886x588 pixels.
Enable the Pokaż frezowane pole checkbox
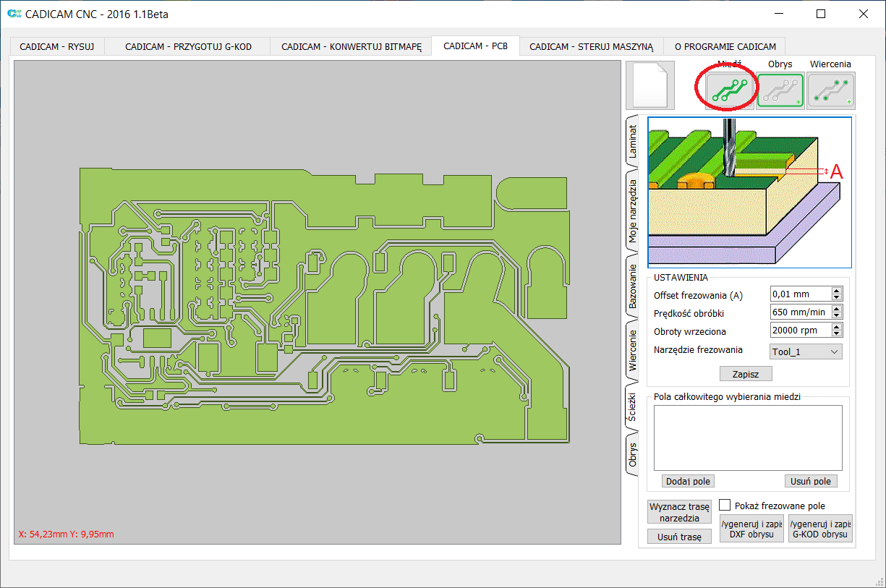click(x=723, y=506)
